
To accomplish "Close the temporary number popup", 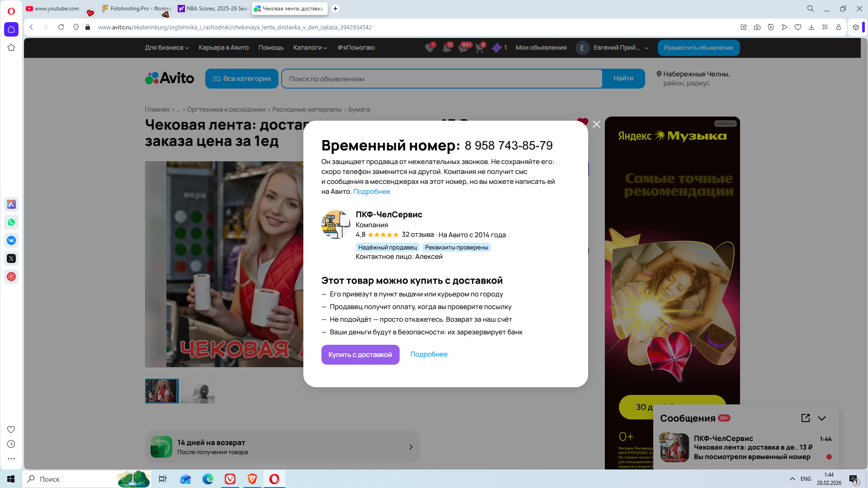I will (x=596, y=124).
